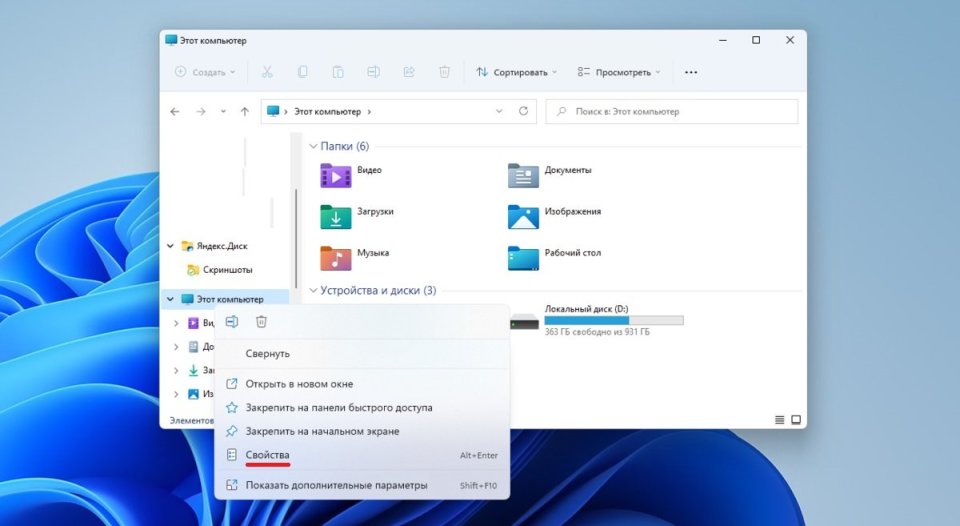The height and width of the screenshot is (526, 960).
Task: Go up one level with Up arrow
Action: point(245,112)
